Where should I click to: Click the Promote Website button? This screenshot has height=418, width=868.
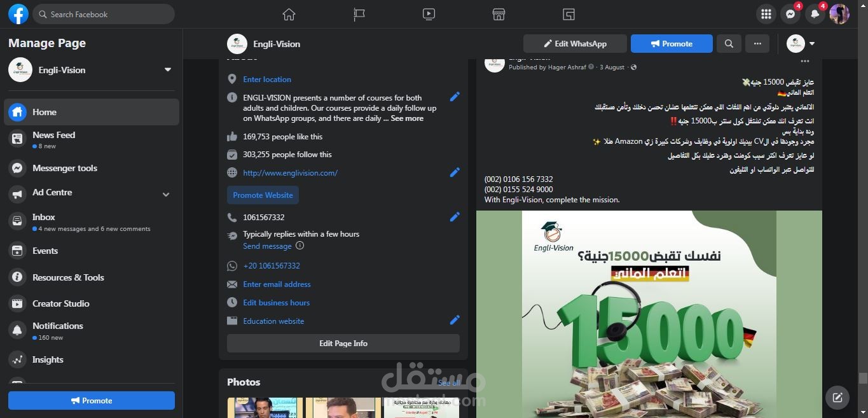tap(263, 195)
